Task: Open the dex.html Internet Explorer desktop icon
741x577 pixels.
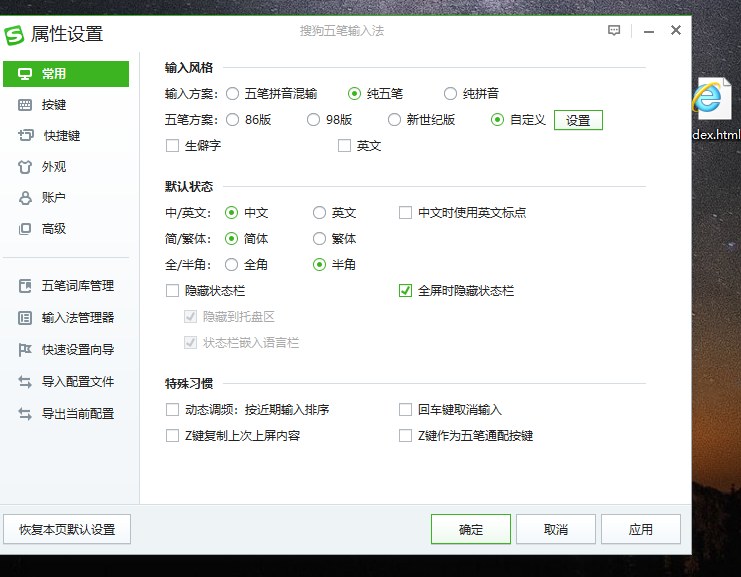Action: pyautogui.click(x=716, y=109)
